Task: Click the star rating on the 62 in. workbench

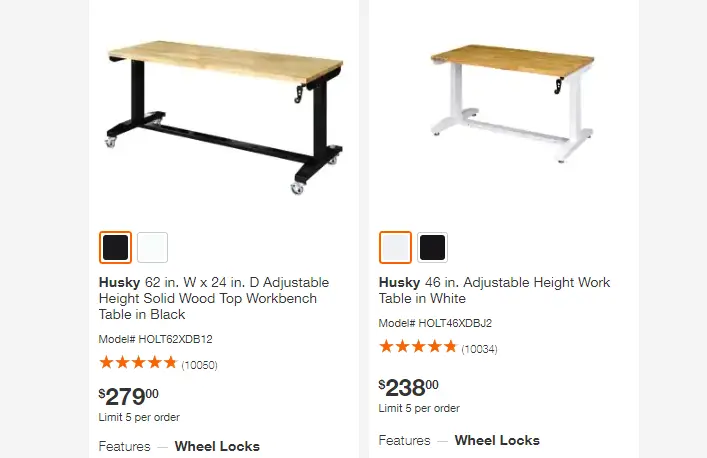Action: [138, 362]
